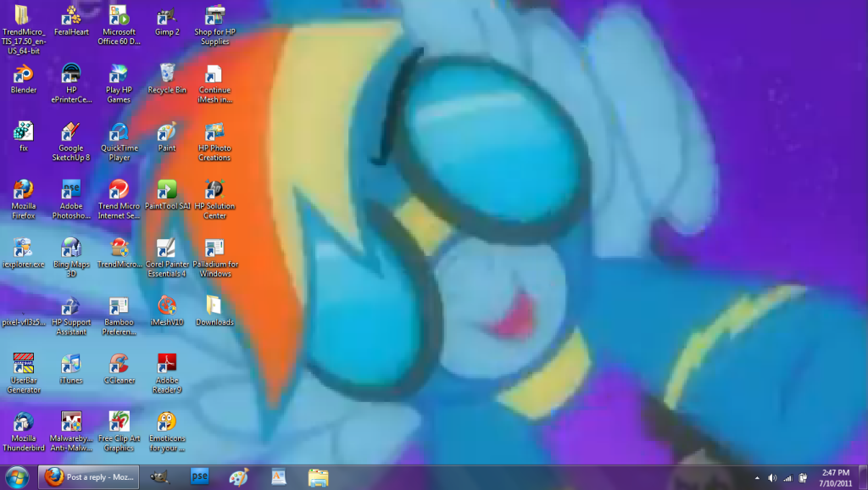Open Windows Explorer from the taskbar

319,477
